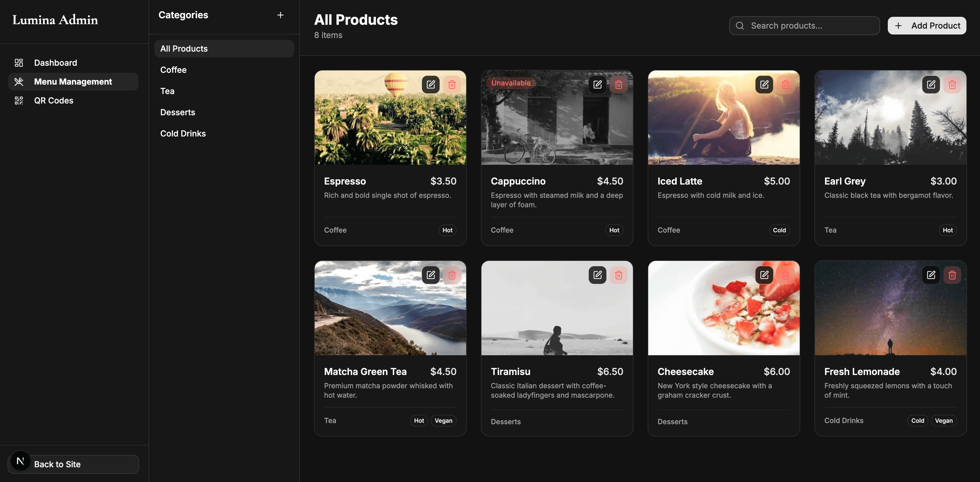Open the Espresso product image thumbnail
The image size is (980, 482).
pos(390,118)
